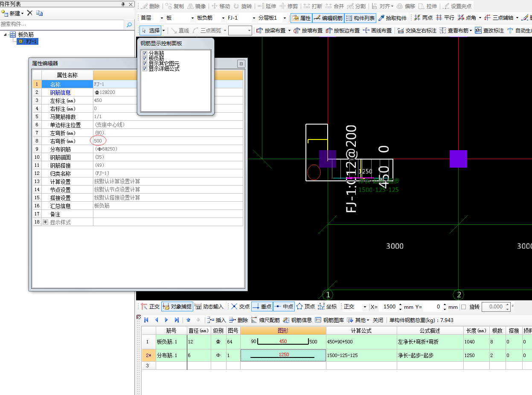Click 按墙布置 arrange by wall
Image resolution: width=532 pixels, height=395 pixels.
pyautogui.click(x=308, y=30)
